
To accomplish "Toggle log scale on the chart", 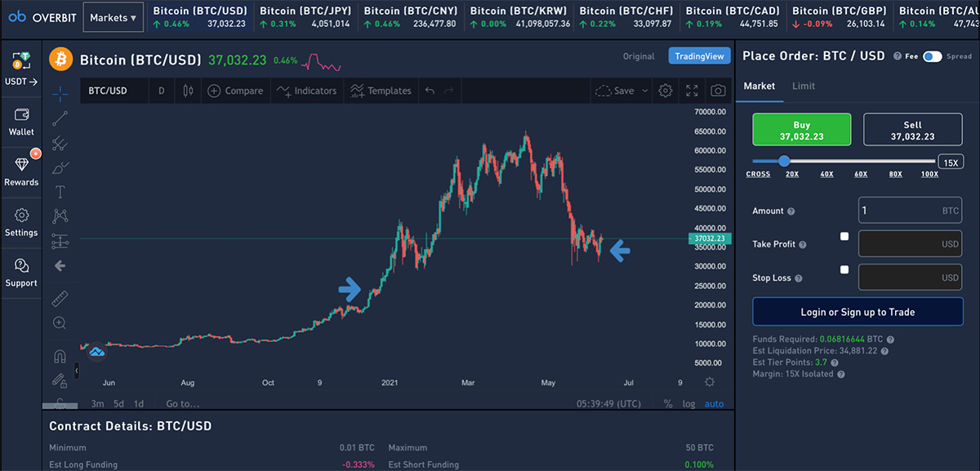I will (x=689, y=403).
